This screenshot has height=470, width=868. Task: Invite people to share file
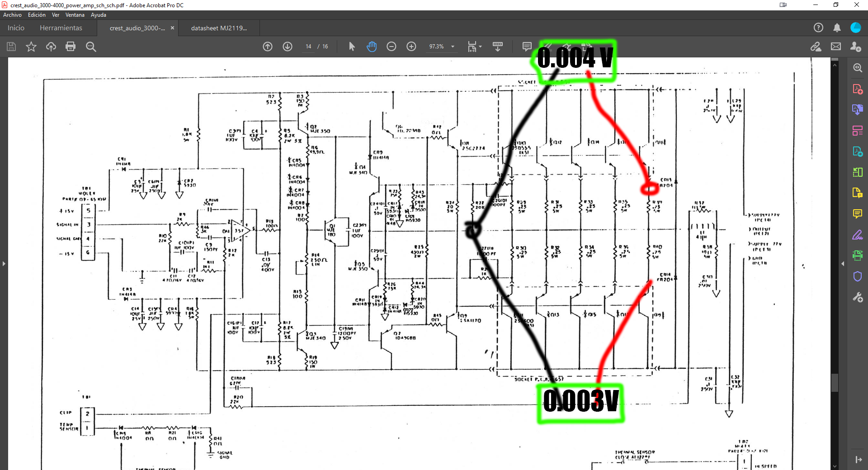click(x=855, y=47)
